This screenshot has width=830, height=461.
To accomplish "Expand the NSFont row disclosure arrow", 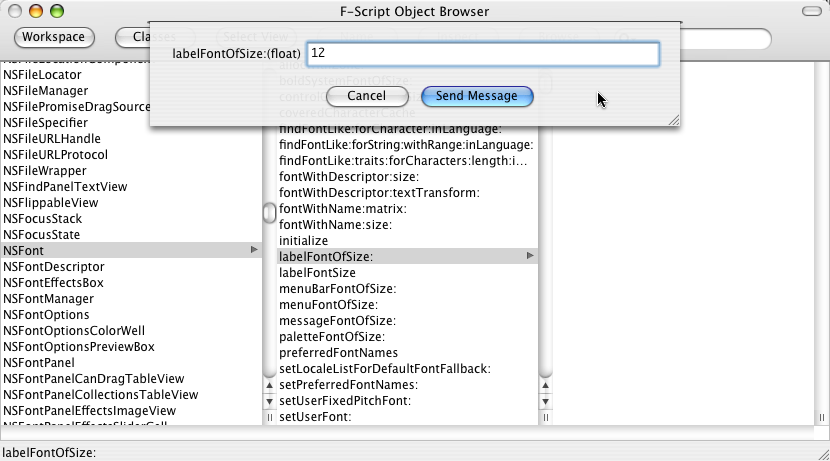I will (x=255, y=250).
